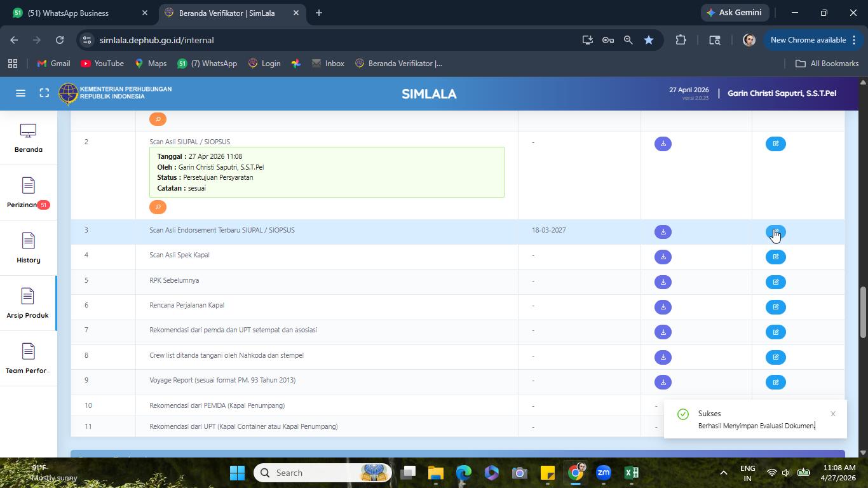Viewport: 868px width, 488px height.
Task: Download Scan Asli Endorsement Terbaru document
Action: [663, 232]
